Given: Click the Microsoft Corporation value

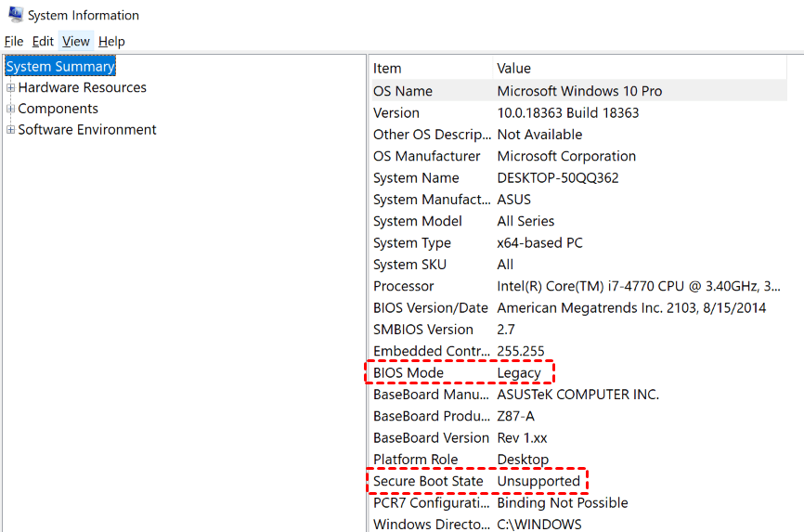Looking at the screenshot, I should [566, 156].
